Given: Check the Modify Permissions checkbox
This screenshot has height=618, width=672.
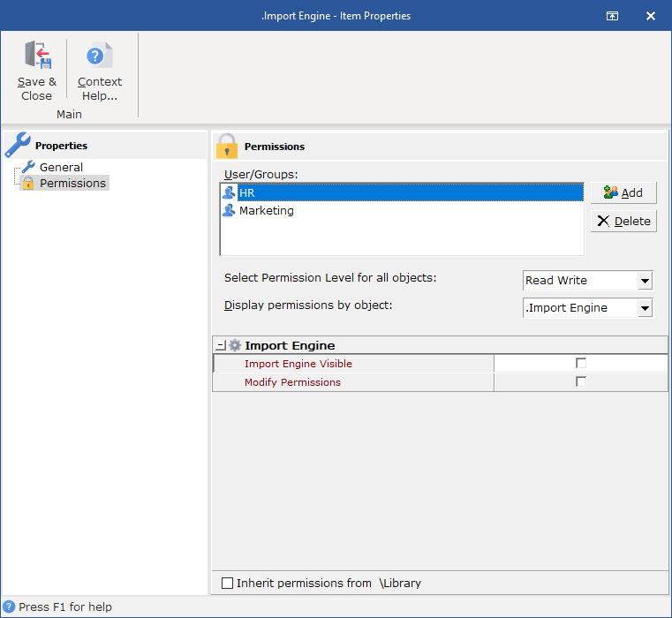Looking at the screenshot, I should (x=581, y=382).
